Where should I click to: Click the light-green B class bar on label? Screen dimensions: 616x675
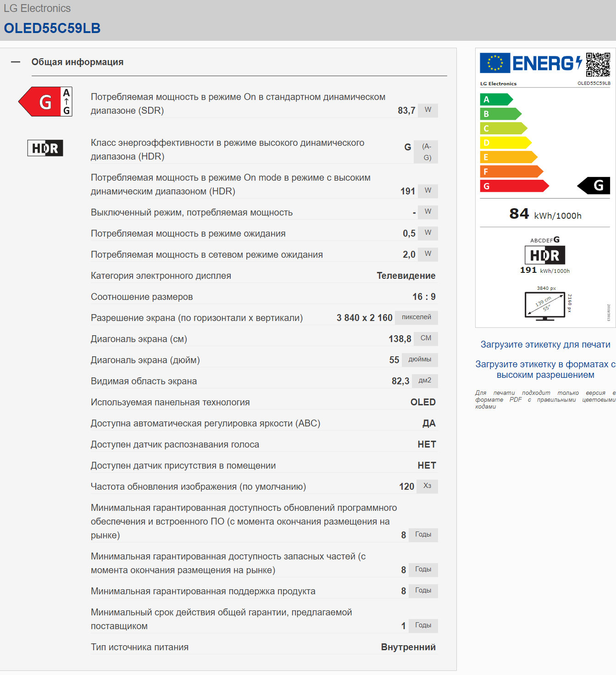pyautogui.click(x=500, y=114)
